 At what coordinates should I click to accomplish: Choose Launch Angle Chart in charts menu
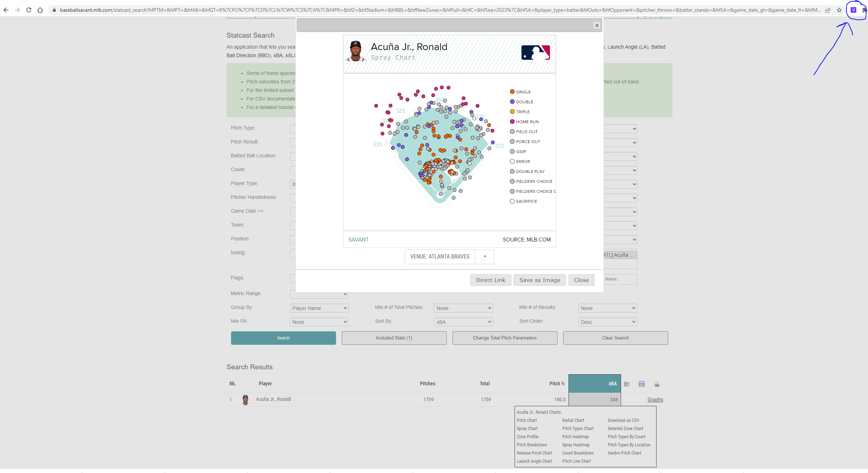(534, 461)
